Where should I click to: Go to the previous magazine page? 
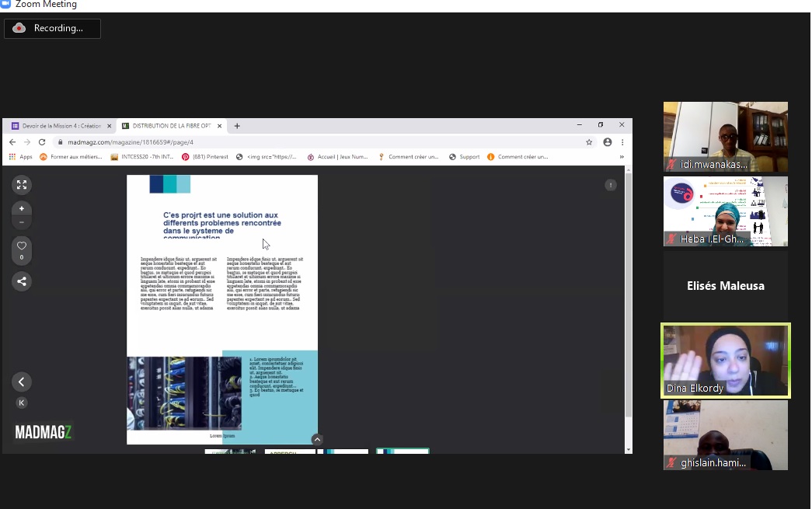point(22,382)
